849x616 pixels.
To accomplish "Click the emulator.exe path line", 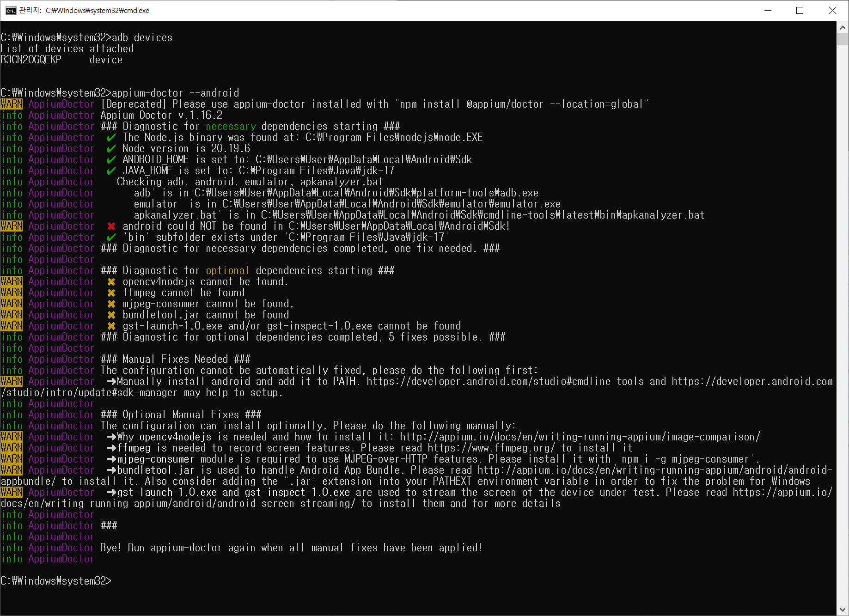I will click(x=345, y=204).
